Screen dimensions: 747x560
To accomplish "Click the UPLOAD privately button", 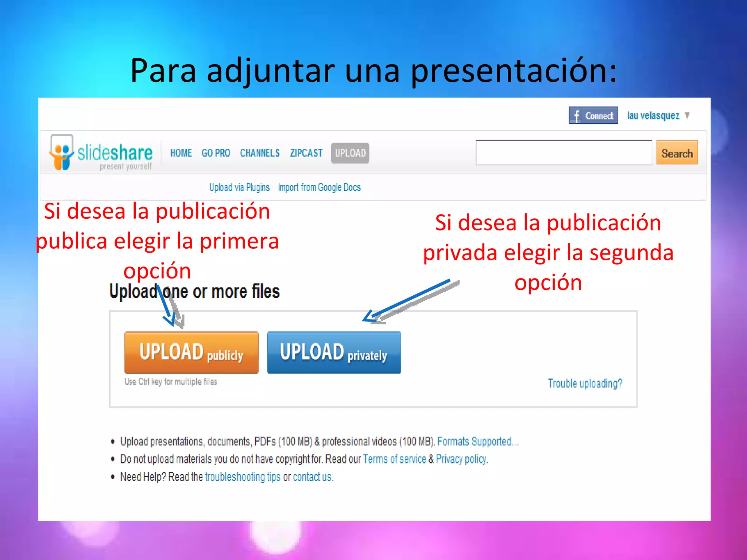I will pos(334,353).
